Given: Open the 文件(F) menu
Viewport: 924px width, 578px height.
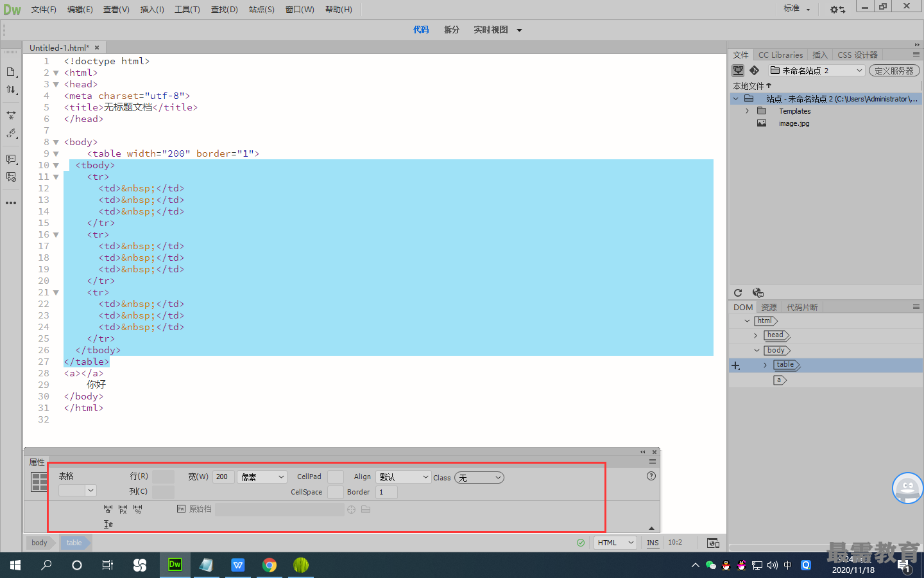Looking at the screenshot, I should click(44, 10).
